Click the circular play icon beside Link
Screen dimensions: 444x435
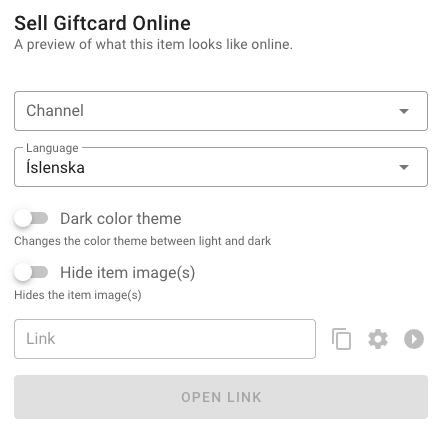coord(414,339)
